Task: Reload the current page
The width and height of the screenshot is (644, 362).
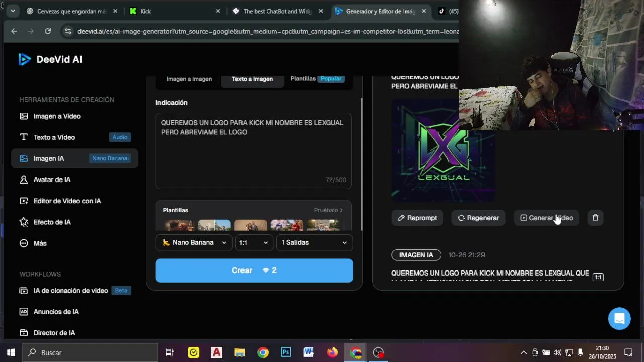Action: [x=48, y=31]
